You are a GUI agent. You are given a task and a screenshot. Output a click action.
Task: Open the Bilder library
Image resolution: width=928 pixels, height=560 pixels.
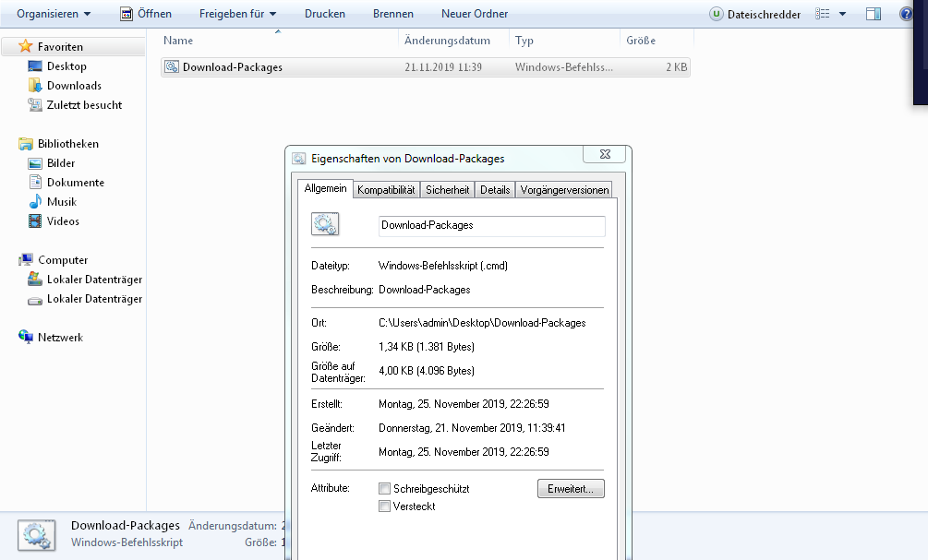[x=61, y=163]
